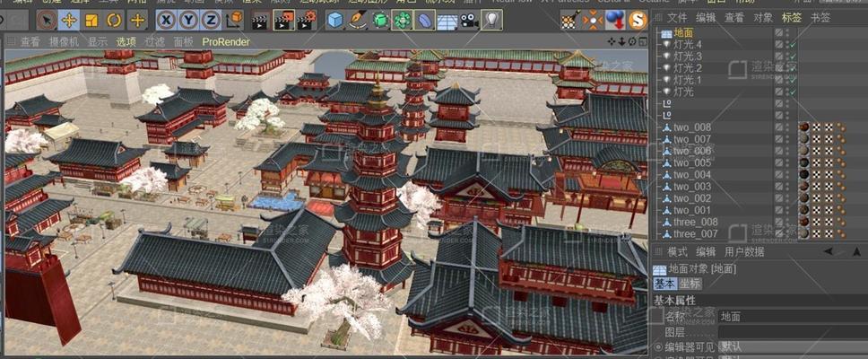Open the array modeling objects icon
Viewport: 868px width, 359px height.
coord(402,21)
